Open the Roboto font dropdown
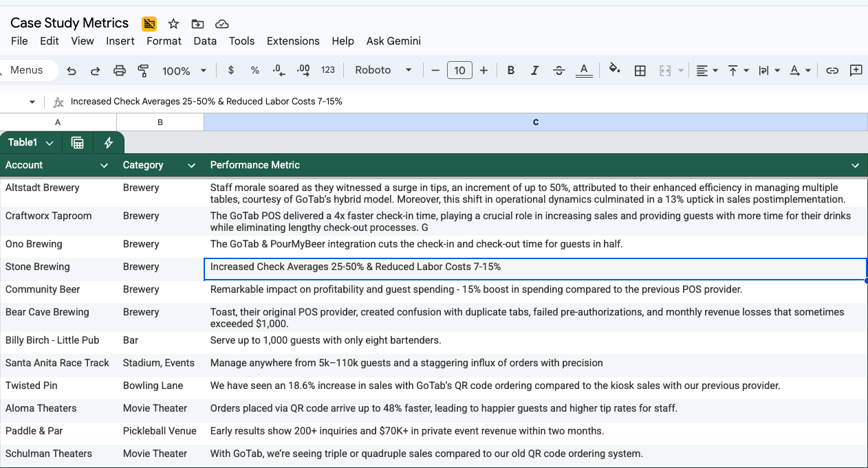Screen dimensions: 868x468 pos(382,70)
